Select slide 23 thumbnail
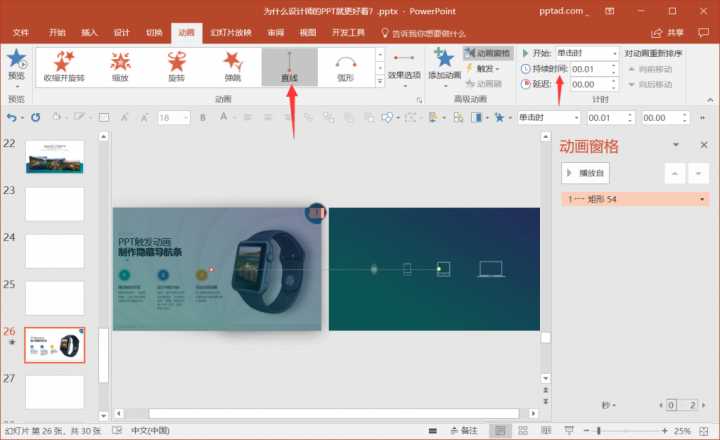Screen dimensions: 720x440 (x=55, y=204)
